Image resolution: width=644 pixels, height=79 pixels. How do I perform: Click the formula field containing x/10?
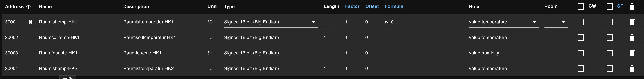pyautogui.click(x=423, y=22)
